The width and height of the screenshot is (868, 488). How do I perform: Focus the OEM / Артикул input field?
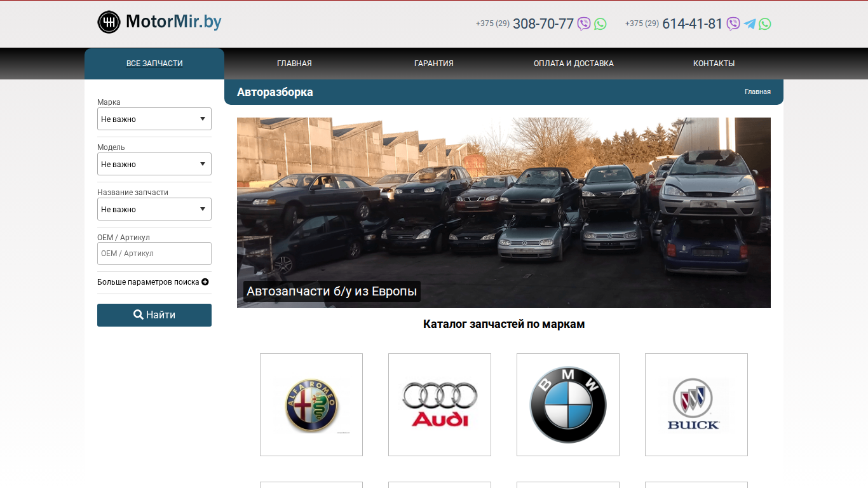pos(154,254)
